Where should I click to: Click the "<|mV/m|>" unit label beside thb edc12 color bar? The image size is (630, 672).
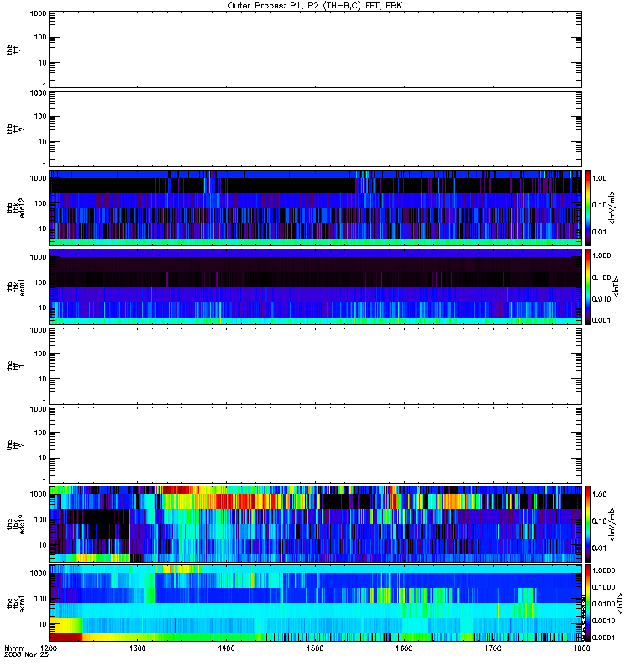pyautogui.click(x=612, y=207)
